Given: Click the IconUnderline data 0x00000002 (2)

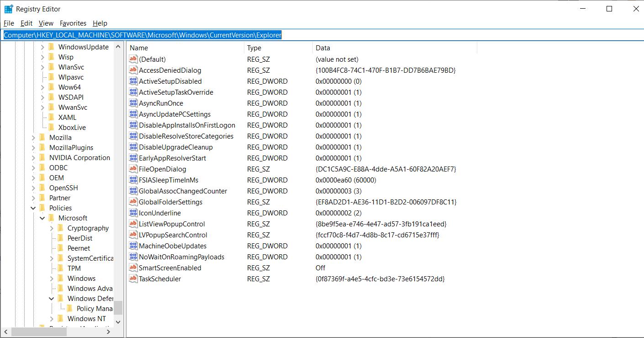Looking at the screenshot, I should (338, 213).
